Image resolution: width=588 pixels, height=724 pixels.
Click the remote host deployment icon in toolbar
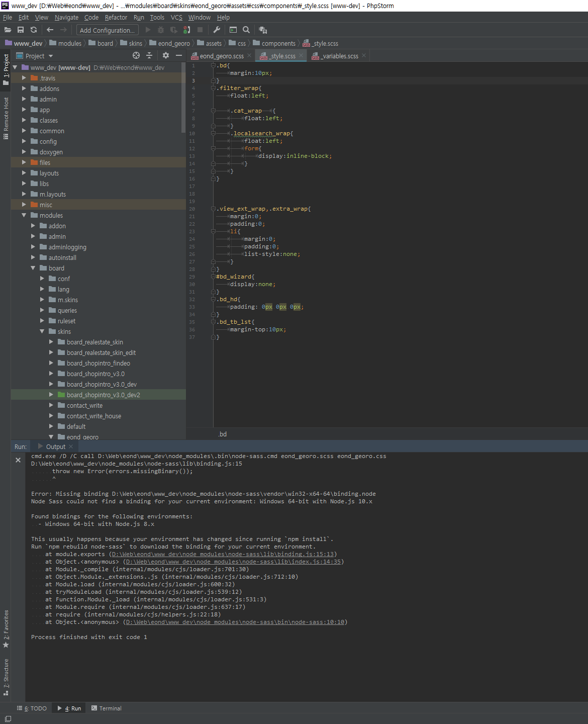[263, 30]
